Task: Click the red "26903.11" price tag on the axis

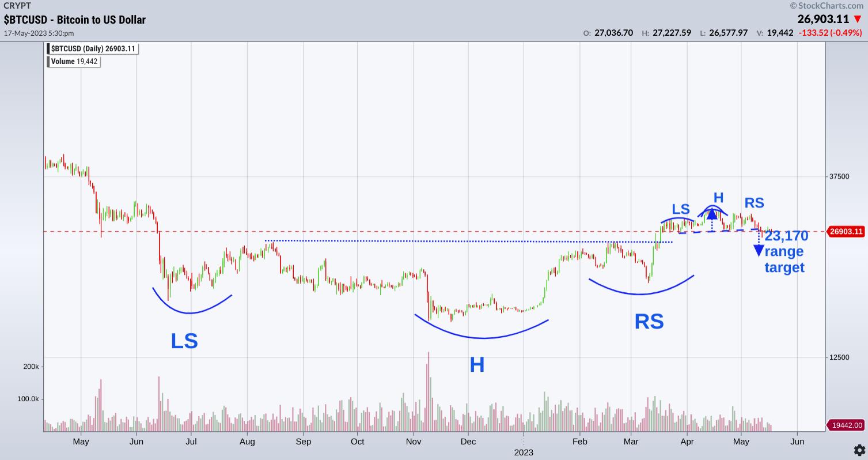Action: pyautogui.click(x=846, y=232)
